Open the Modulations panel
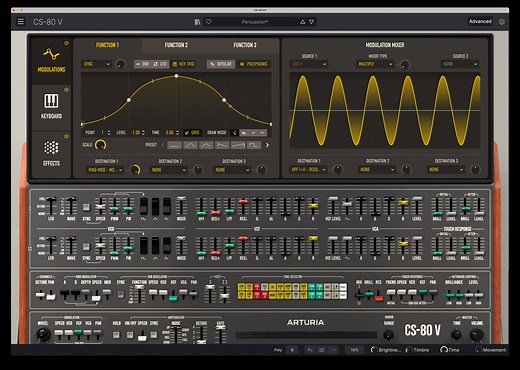Viewport: 520px width, 370px height. pos(51,60)
